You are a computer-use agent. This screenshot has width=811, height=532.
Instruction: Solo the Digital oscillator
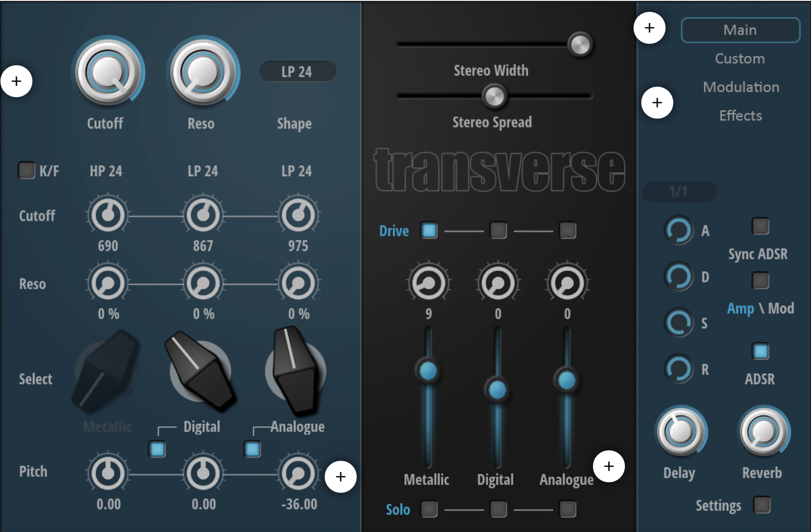498,509
